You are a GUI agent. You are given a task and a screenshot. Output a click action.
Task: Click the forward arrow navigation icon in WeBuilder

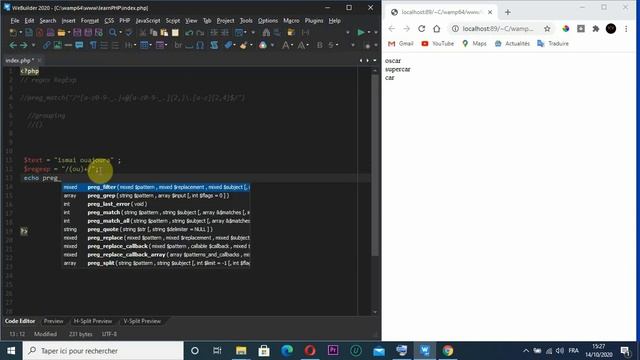pos(24,45)
